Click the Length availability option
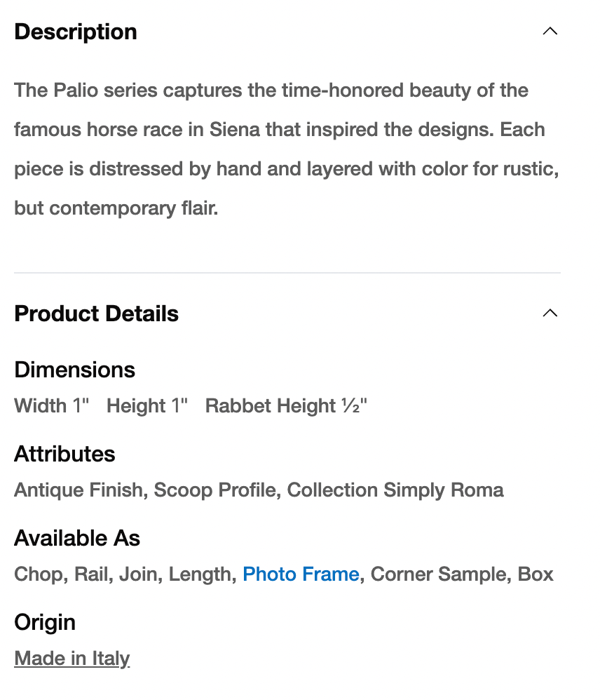 point(202,574)
